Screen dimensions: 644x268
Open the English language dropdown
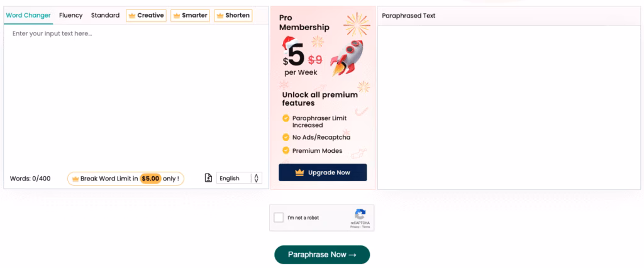(233, 178)
